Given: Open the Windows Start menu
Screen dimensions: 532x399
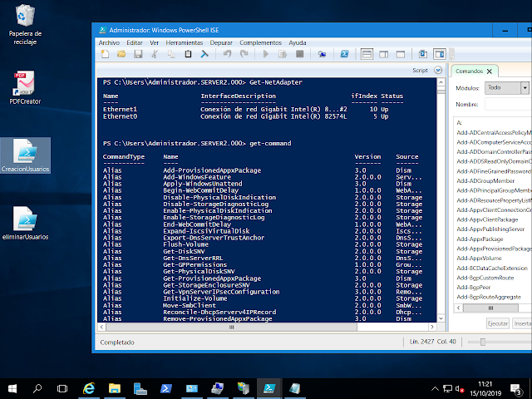Looking at the screenshot, I should 12,388.
